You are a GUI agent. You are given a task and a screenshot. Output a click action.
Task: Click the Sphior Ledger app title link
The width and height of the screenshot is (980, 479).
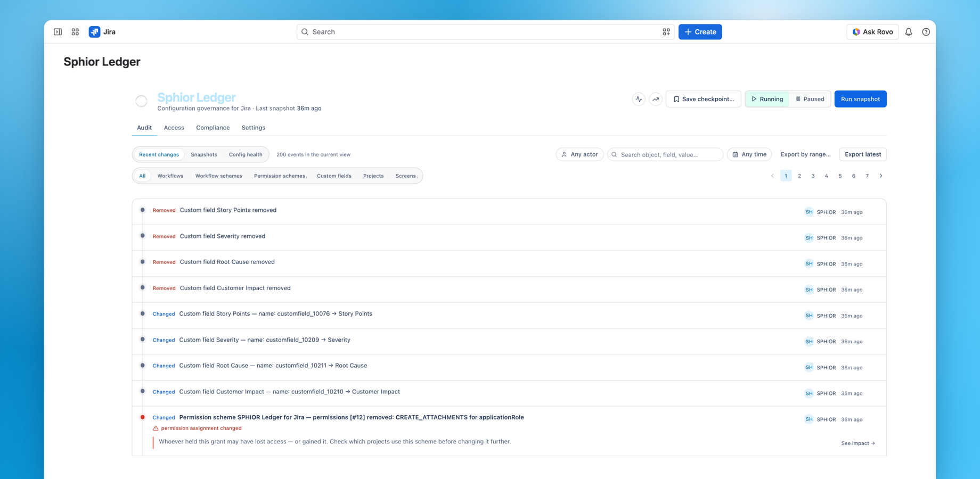click(x=197, y=97)
